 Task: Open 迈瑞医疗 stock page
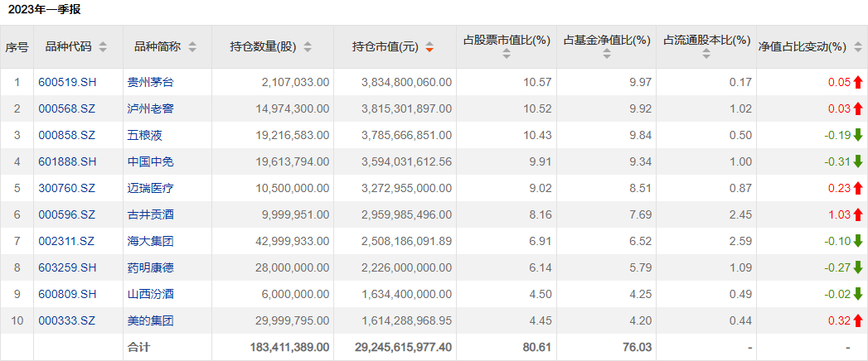pyautogui.click(x=151, y=189)
